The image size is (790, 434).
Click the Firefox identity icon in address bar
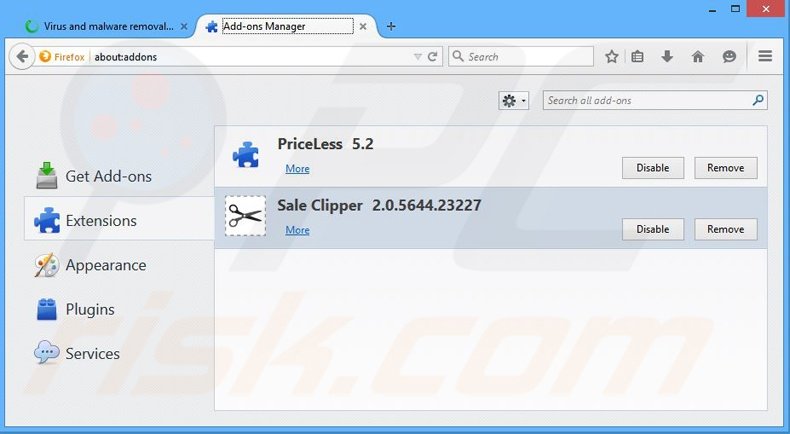[45, 56]
